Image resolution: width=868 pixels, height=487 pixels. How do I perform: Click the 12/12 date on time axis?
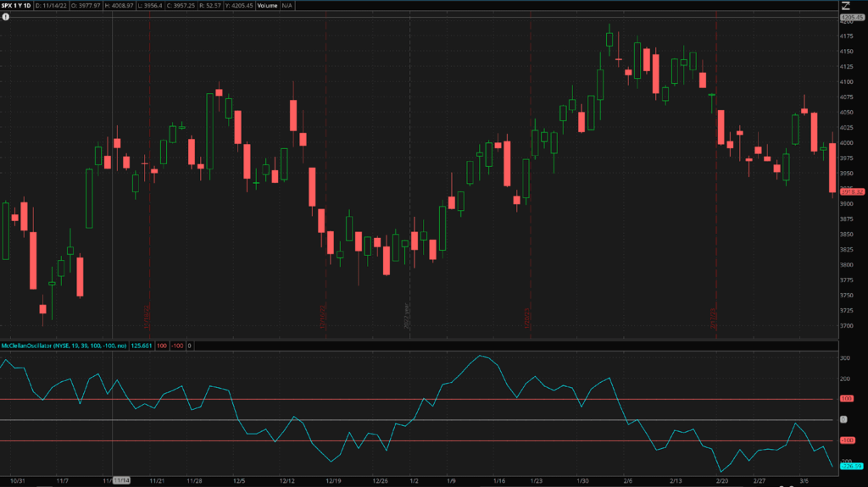pyautogui.click(x=287, y=481)
